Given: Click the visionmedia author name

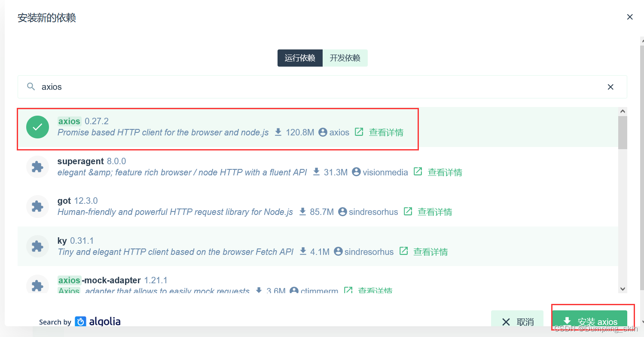Looking at the screenshot, I should 385,172.
